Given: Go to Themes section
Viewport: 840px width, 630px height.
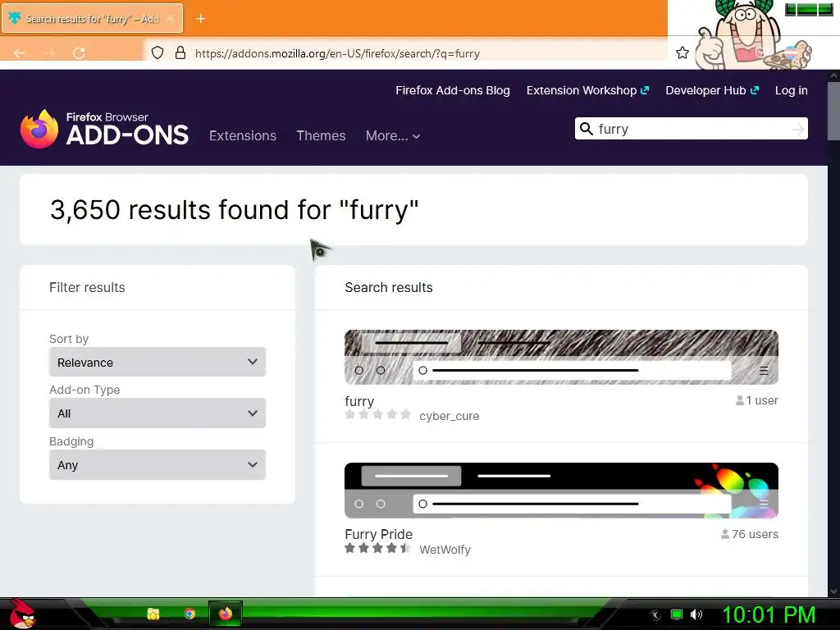Looking at the screenshot, I should [321, 135].
